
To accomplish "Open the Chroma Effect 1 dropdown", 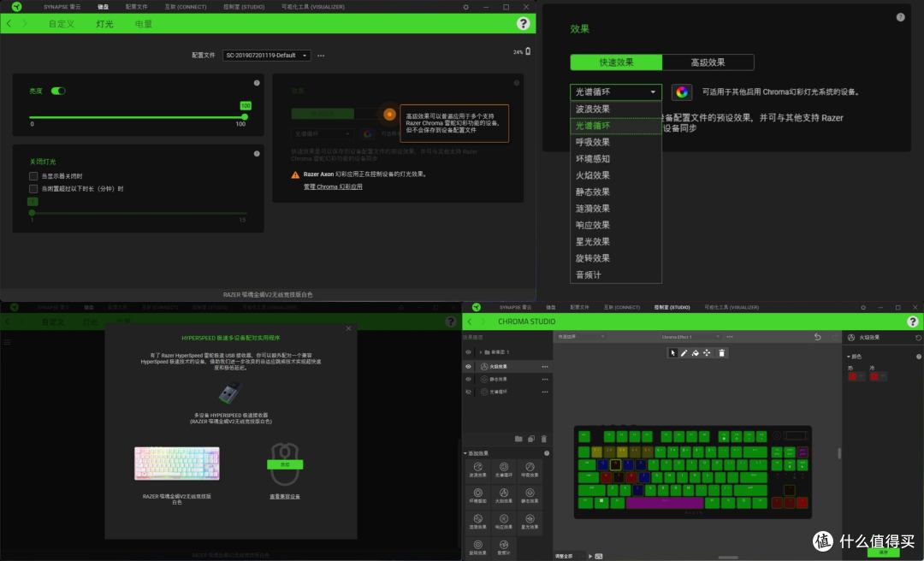I will 690,336.
